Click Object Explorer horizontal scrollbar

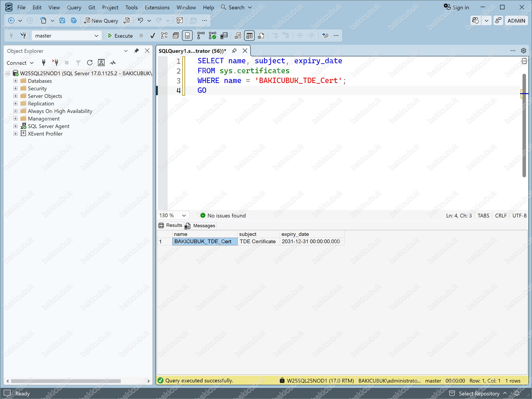[66, 381]
